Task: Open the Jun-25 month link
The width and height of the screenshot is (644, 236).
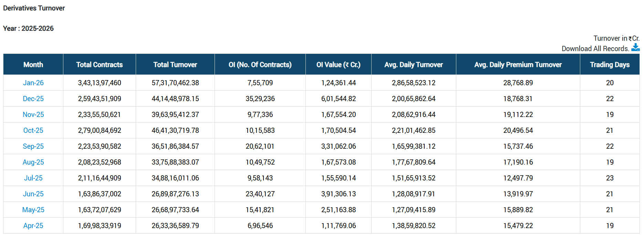Action: [x=33, y=194]
